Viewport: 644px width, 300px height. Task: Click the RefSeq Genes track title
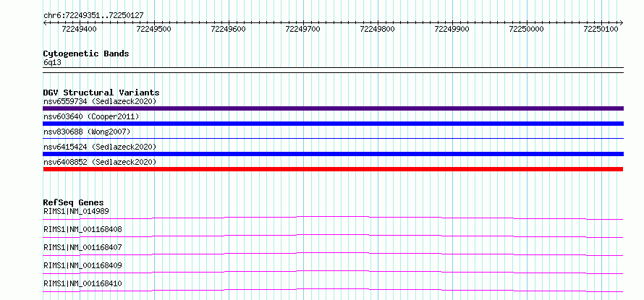[74, 202]
